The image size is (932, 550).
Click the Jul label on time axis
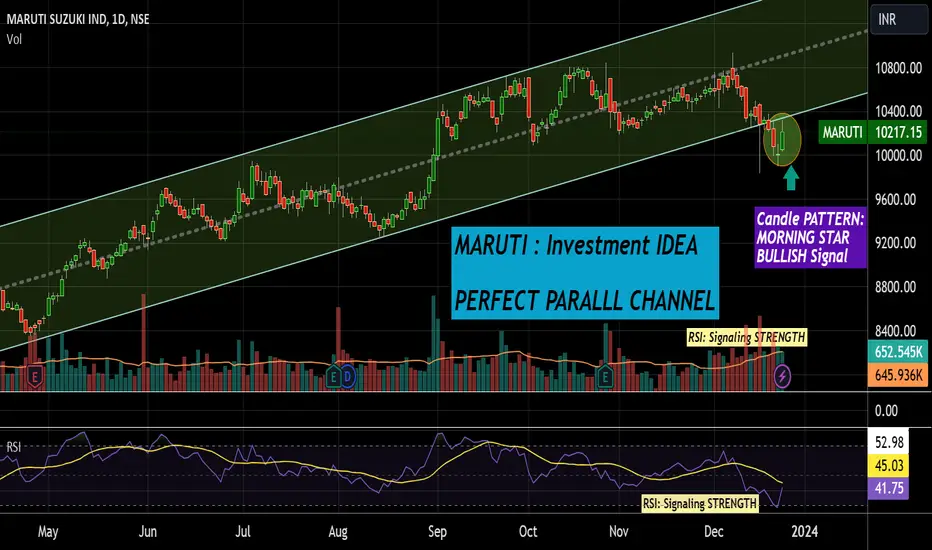[243, 531]
